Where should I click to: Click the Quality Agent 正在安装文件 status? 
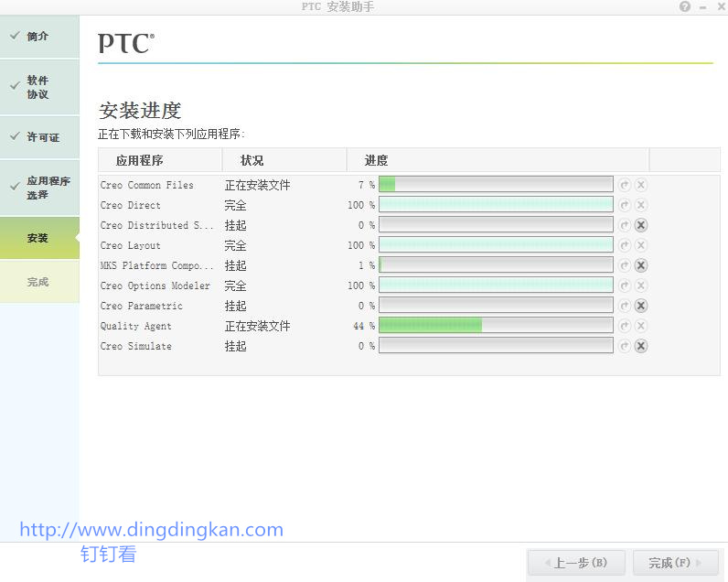258,326
